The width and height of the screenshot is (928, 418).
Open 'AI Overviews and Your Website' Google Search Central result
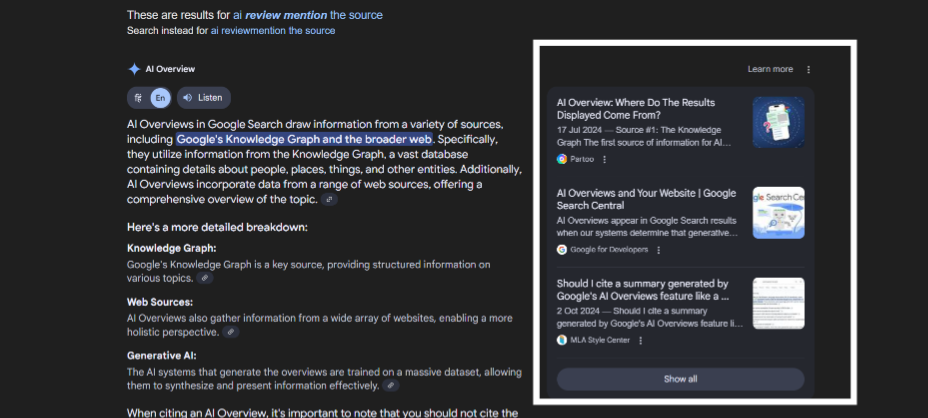click(646, 200)
